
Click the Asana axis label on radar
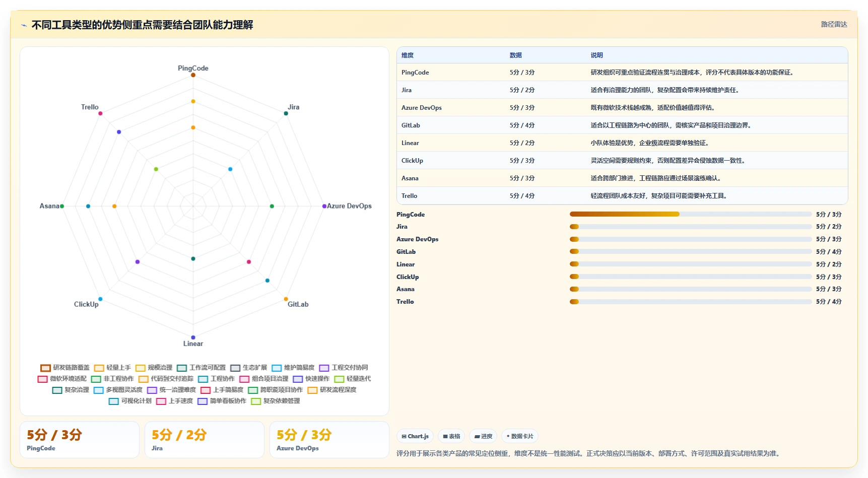tap(49, 206)
